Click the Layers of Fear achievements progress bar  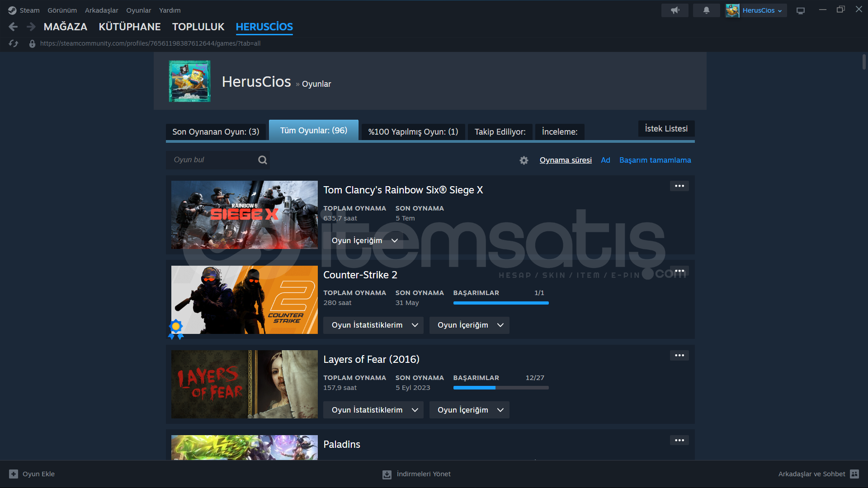tap(501, 388)
